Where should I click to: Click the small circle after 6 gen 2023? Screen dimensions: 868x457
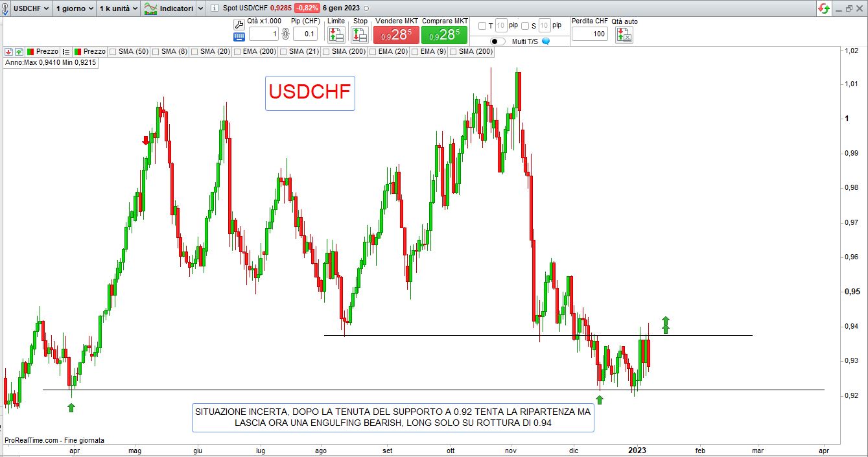(367, 8)
